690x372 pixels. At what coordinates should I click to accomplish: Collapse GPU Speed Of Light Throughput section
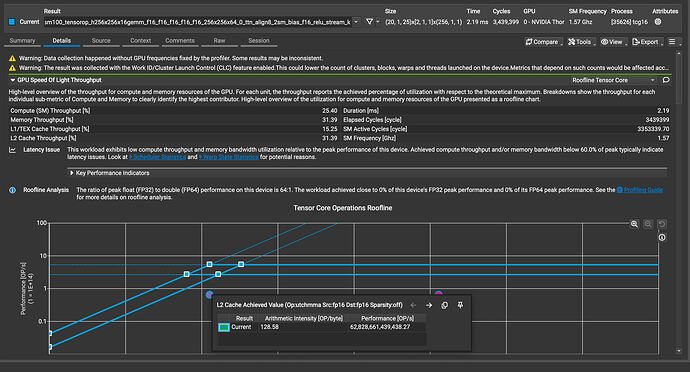coord(12,80)
